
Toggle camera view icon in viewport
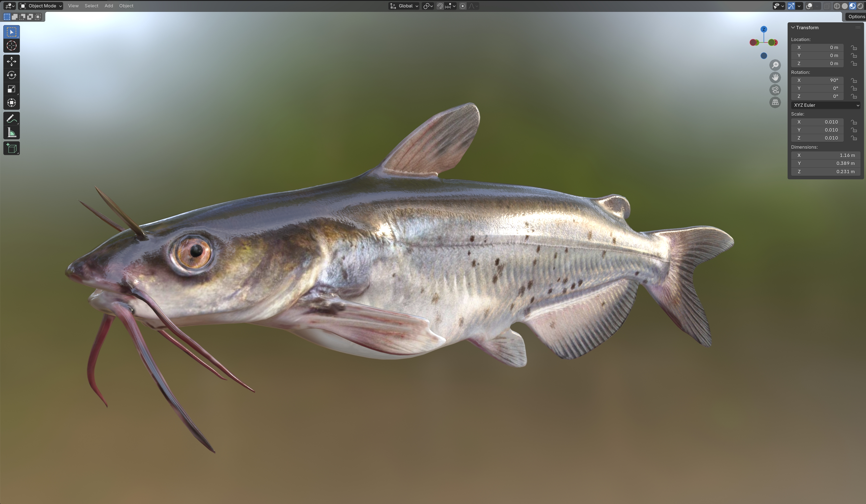point(775,90)
